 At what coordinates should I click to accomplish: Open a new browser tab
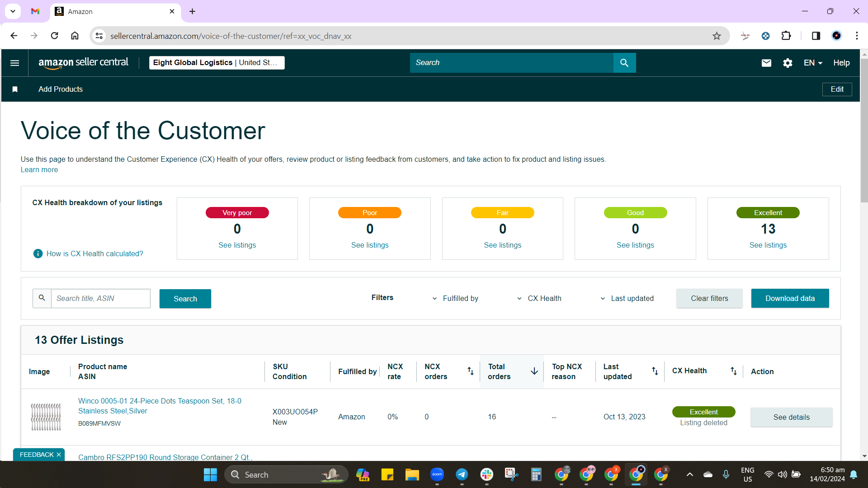(x=193, y=11)
